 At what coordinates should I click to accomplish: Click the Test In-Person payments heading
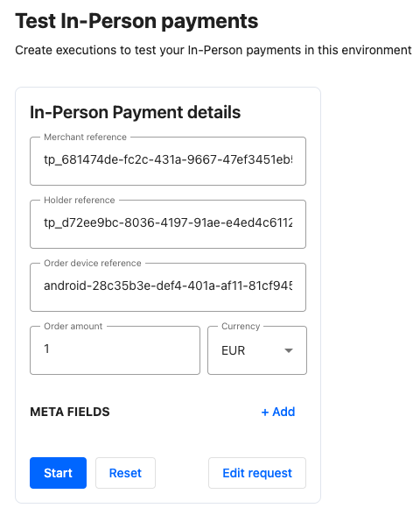click(136, 21)
